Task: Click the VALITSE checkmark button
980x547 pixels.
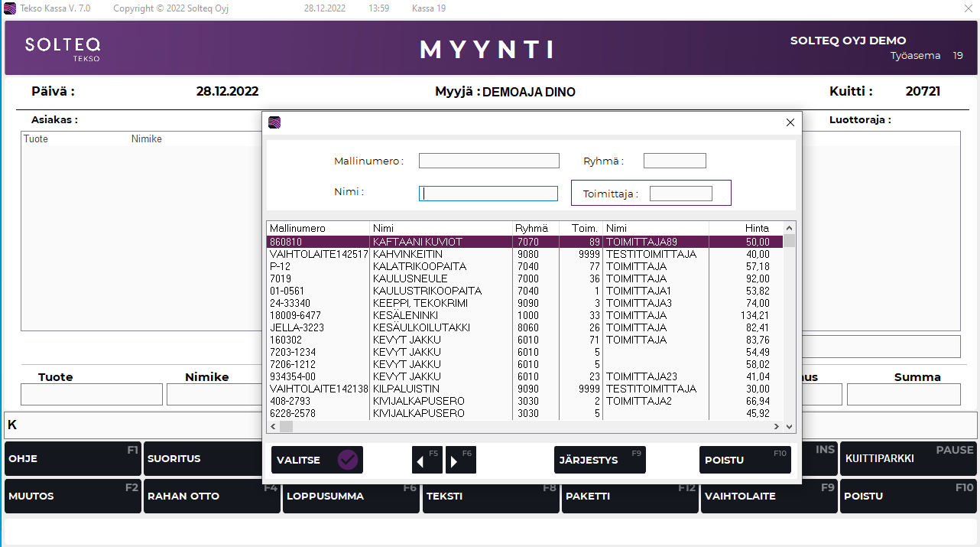Action: (316, 460)
